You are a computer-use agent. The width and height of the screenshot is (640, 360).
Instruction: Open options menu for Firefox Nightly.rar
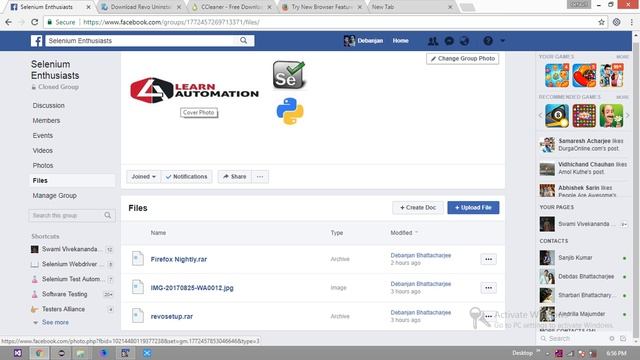(488, 259)
